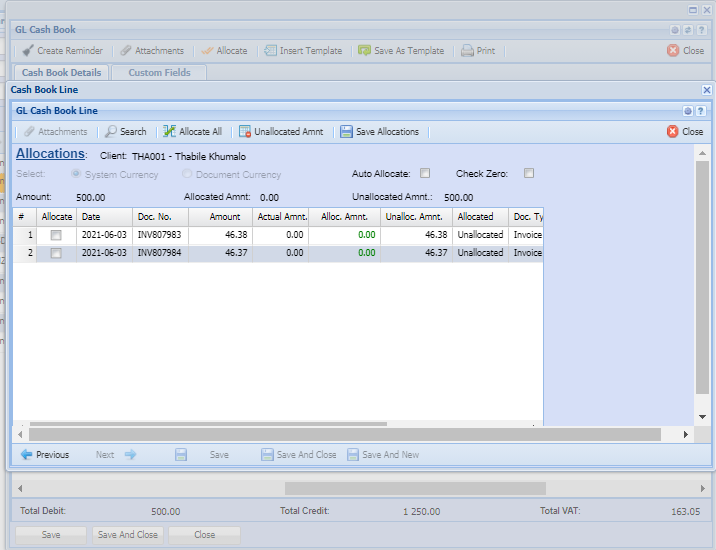Screen dimensions: 716x550
Task: Click the Allocations heading link
Action: coord(50,154)
